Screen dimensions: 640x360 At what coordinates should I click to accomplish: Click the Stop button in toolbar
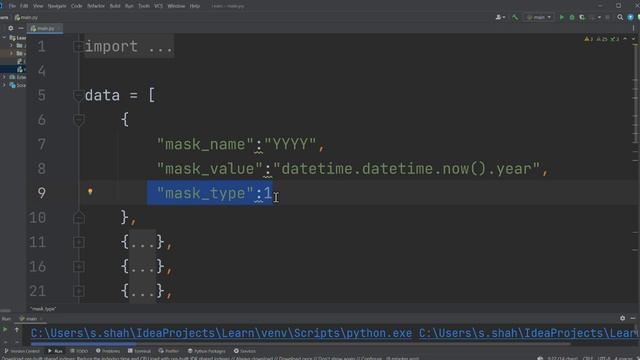click(x=607, y=17)
